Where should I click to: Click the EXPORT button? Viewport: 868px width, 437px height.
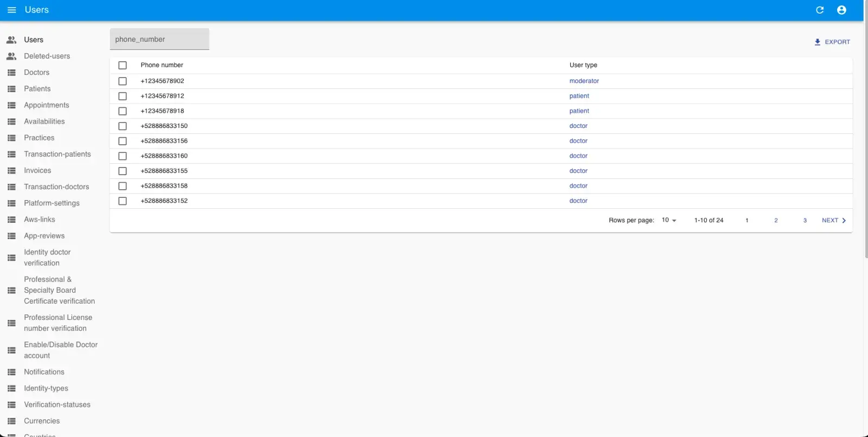click(832, 42)
